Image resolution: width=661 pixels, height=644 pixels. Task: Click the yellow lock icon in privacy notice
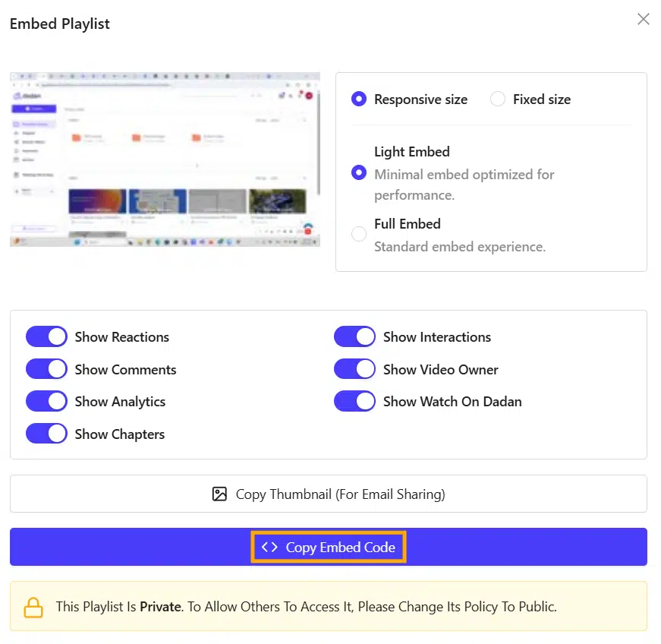click(x=33, y=607)
